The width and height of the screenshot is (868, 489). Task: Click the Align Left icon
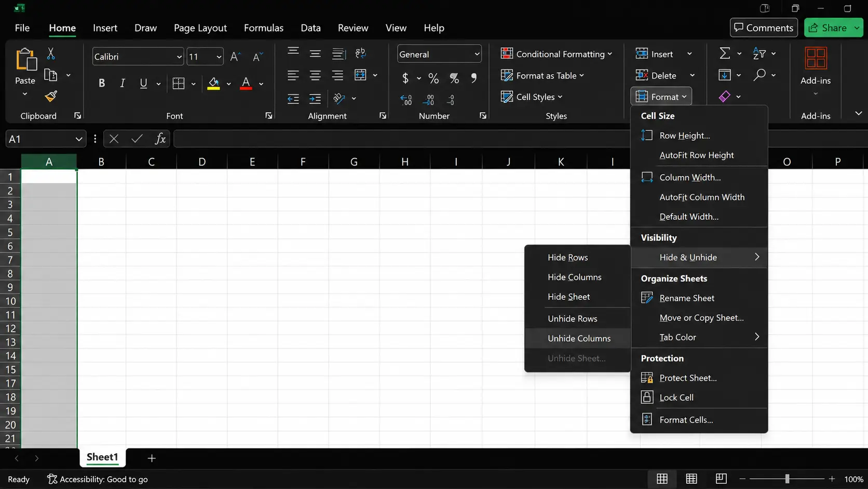[x=293, y=76]
